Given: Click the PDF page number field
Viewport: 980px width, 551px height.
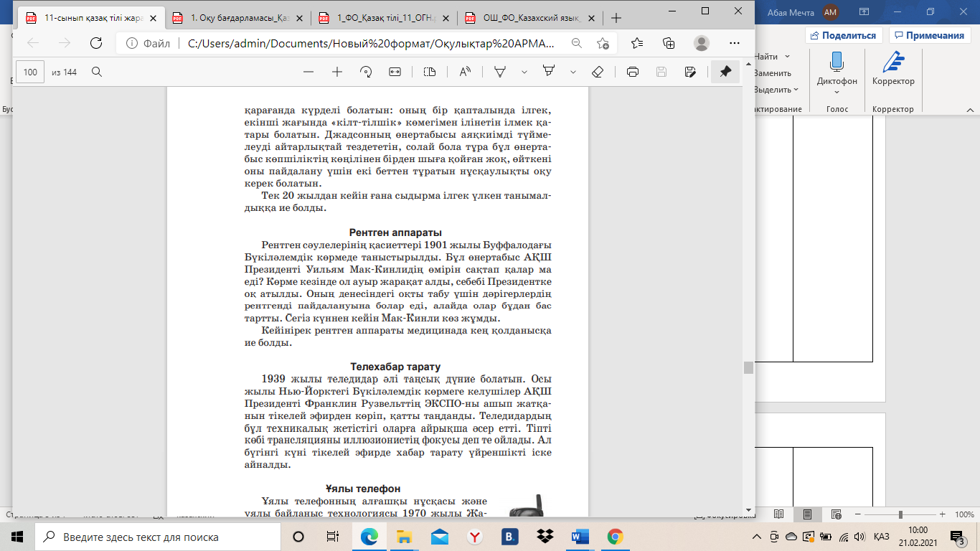Looking at the screenshot, I should tap(30, 72).
